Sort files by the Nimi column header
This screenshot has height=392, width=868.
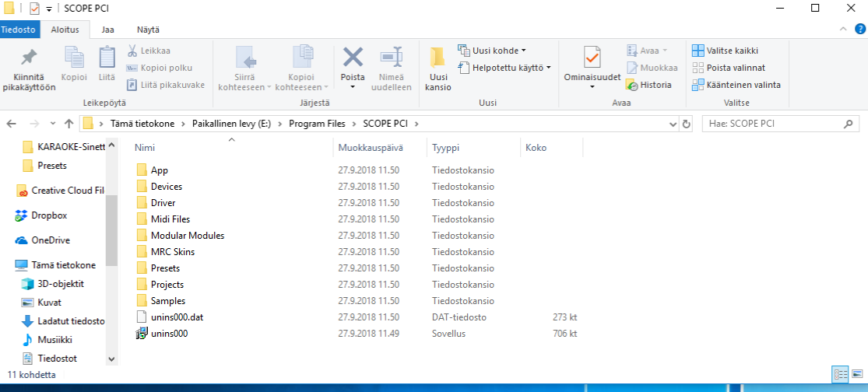146,147
